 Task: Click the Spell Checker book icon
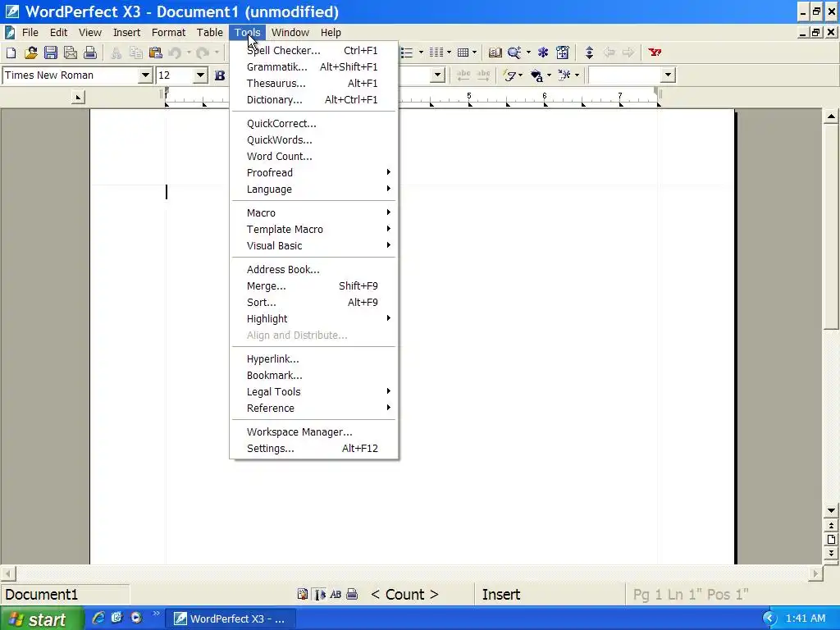pyautogui.click(x=495, y=52)
